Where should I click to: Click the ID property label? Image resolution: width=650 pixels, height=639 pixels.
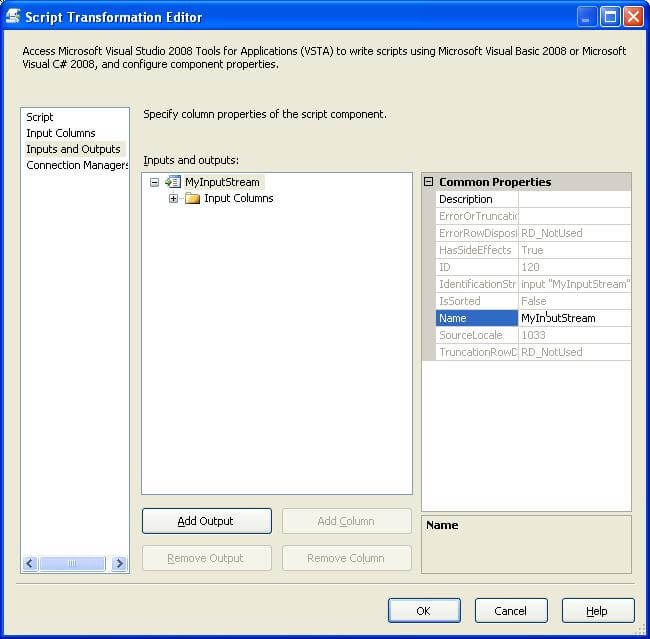[477, 267]
